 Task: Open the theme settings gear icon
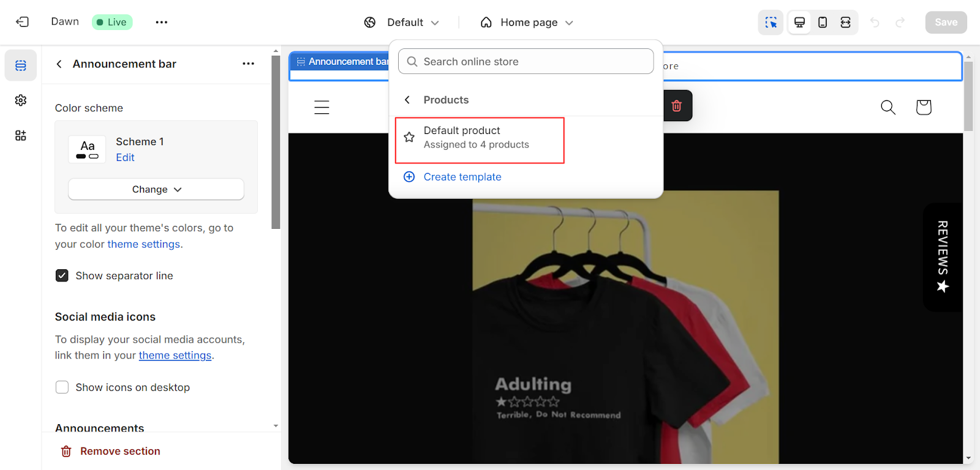tap(21, 100)
